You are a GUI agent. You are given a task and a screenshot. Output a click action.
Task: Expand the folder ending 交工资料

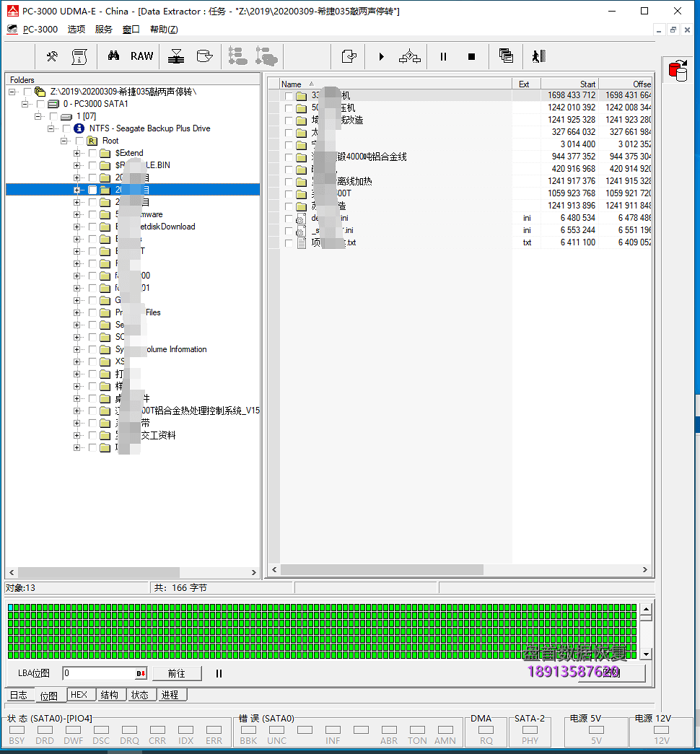click(x=77, y=435)
